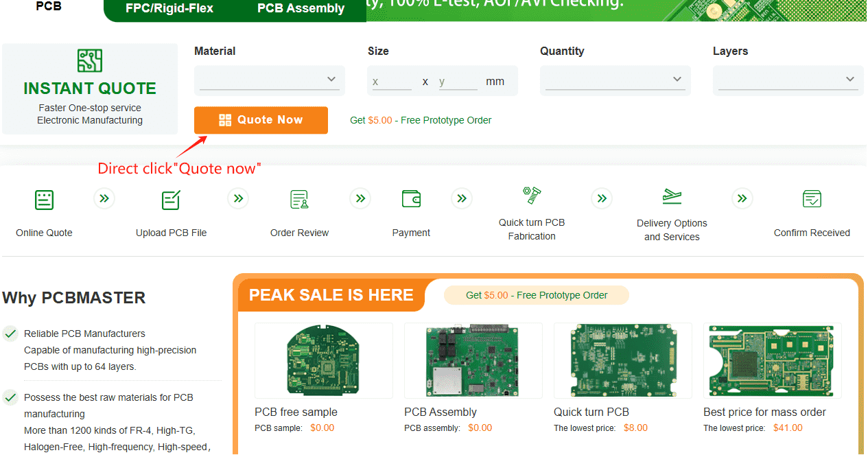Switch to the PCB Assembly tab
The width and height of the screenshot is (868, 455).
pyautogui.click(x=301, y=9)
